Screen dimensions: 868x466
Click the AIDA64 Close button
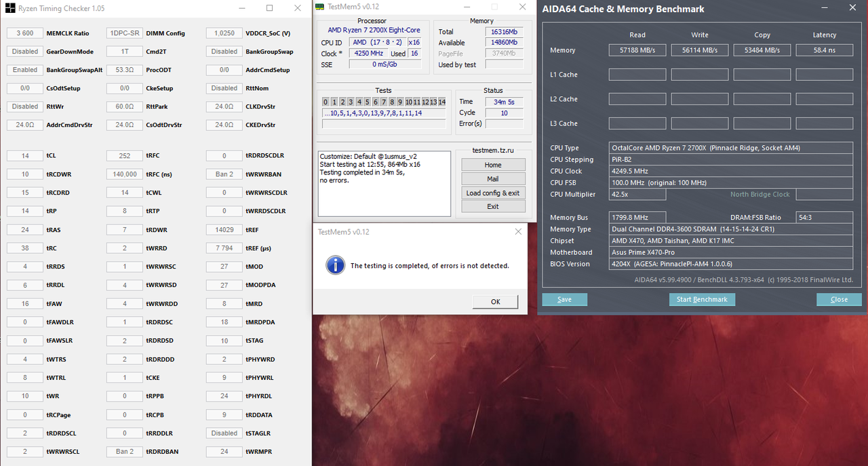point(839,299)
